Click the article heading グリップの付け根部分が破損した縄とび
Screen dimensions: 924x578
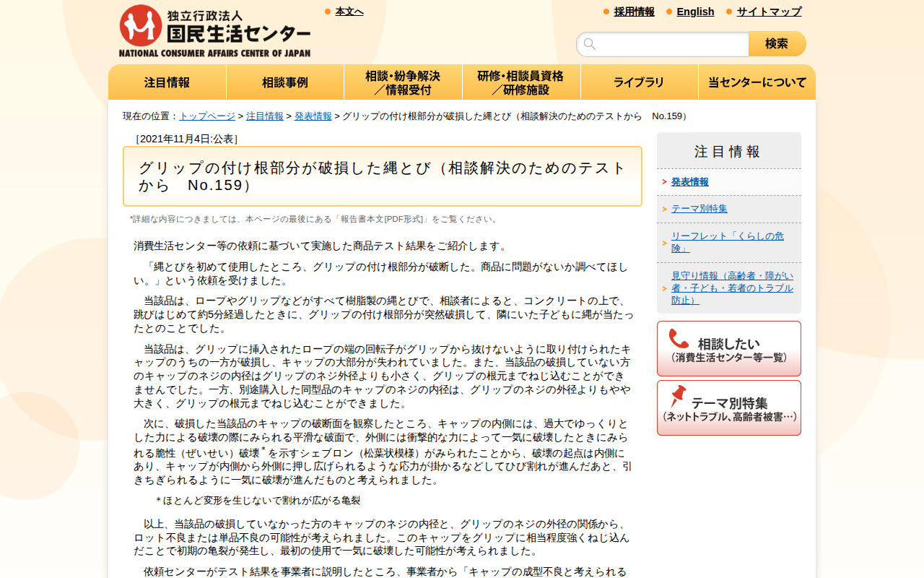(x=383, y=176)
